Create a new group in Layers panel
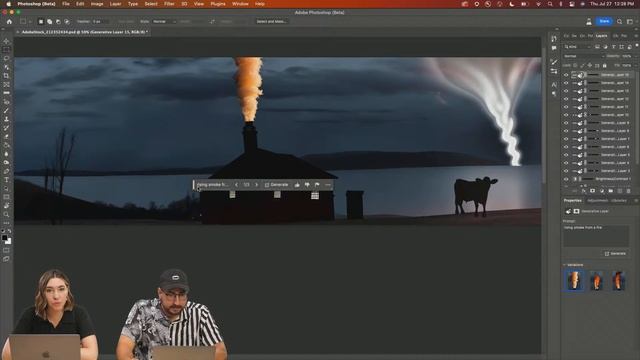Image resolution: width=640 pixels, height=360 pixels. point(611,191)
